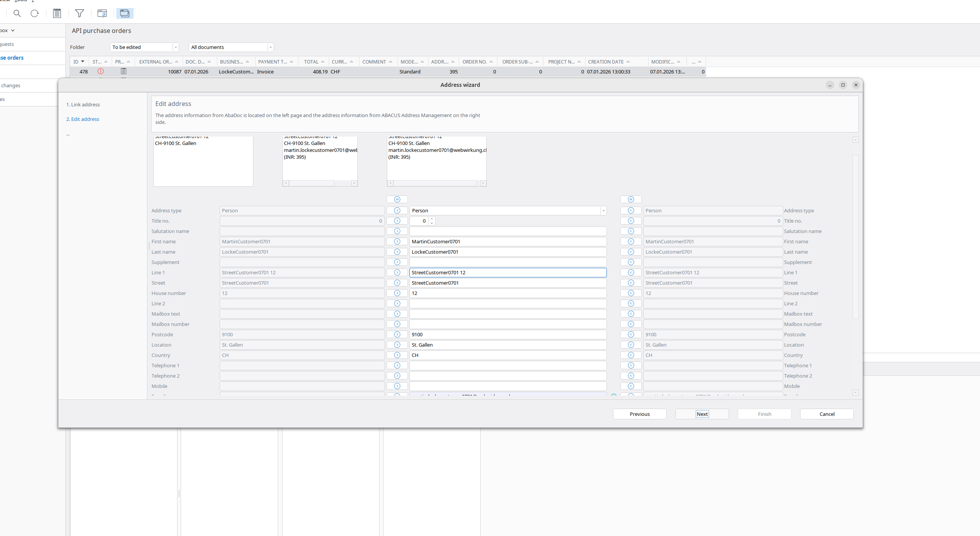Click the double-arrow copy-all icon above Address type
980x536 pixels.
coord(397,199)
